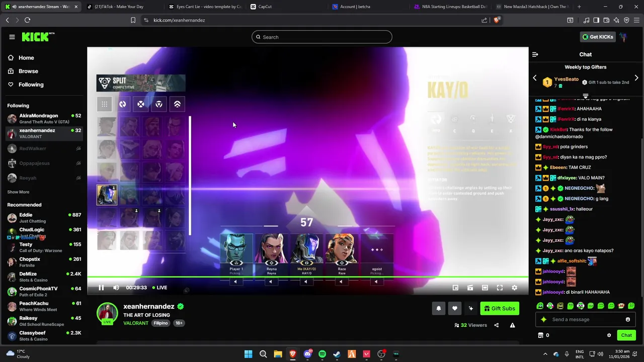
Task: Follow channel with the heart button
Action: 454,309
